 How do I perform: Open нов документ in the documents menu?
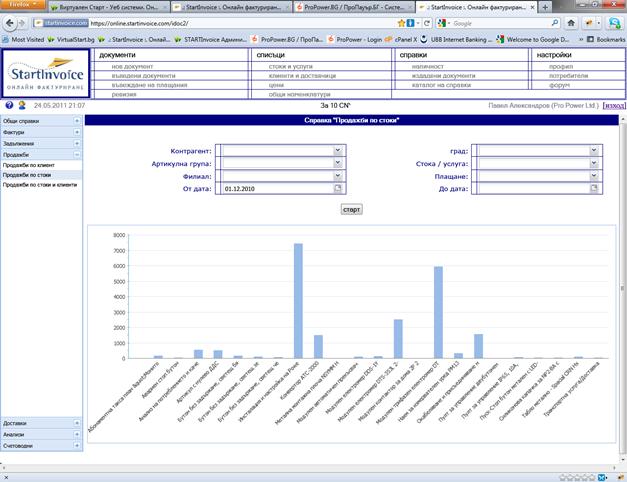(132, 66)
